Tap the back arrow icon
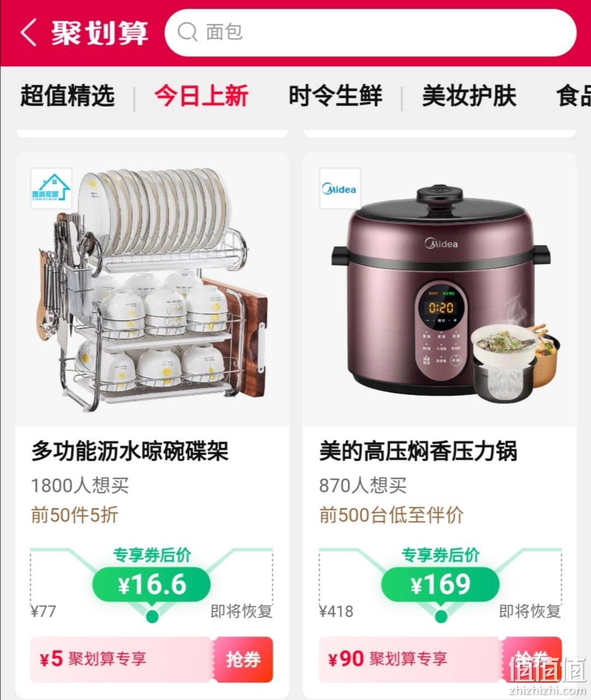591x700 pixels. click(28, 33)
